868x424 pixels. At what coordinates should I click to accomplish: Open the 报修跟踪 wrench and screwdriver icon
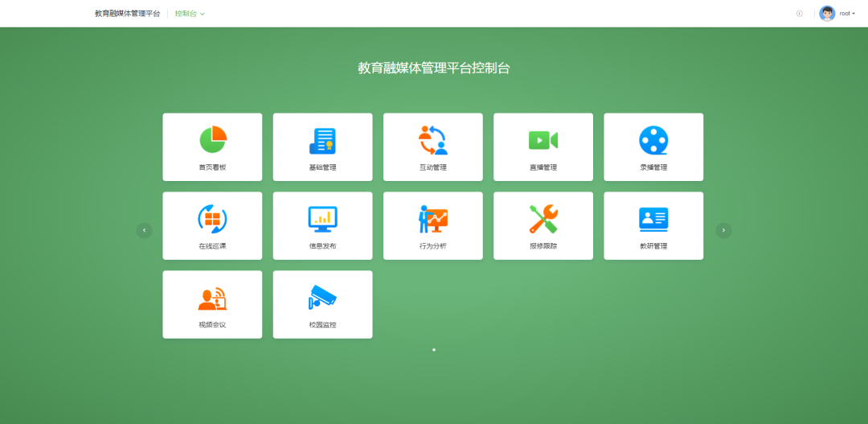tap(542, 219)
